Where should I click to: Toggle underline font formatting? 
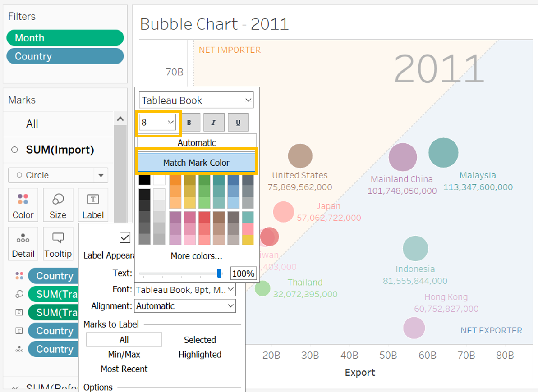(238, 123)
